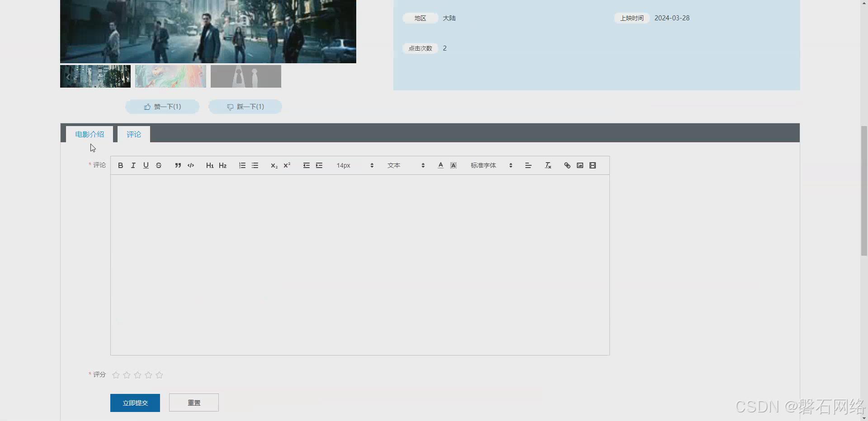Screen dimensions: 868x421
Task: Apply superscript formatting
Action: pos(287,165)
